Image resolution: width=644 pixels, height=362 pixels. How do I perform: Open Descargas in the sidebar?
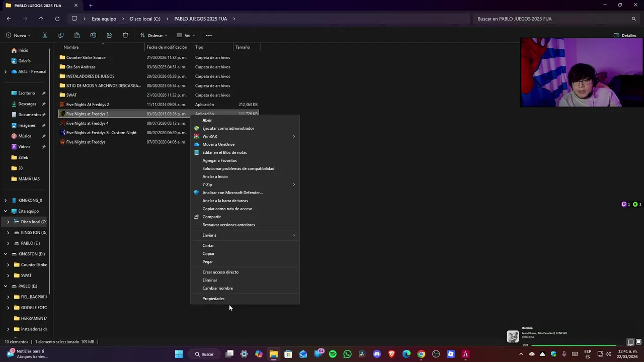27,104
